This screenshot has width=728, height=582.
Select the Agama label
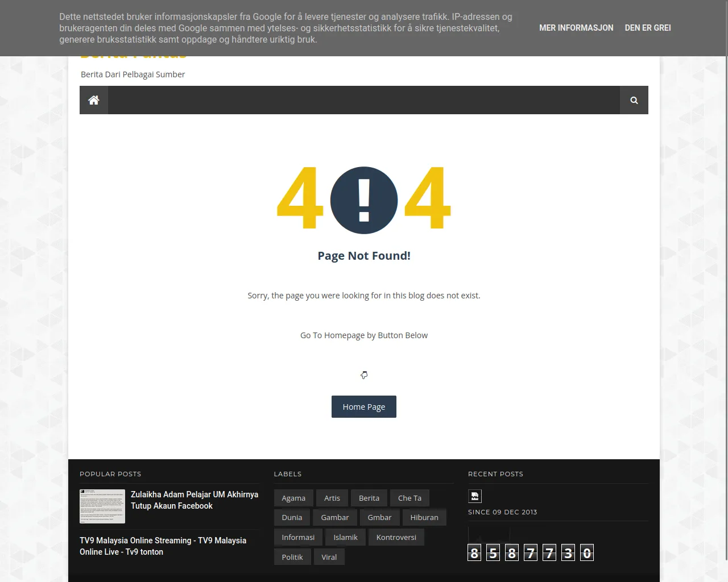click(293, 498)
